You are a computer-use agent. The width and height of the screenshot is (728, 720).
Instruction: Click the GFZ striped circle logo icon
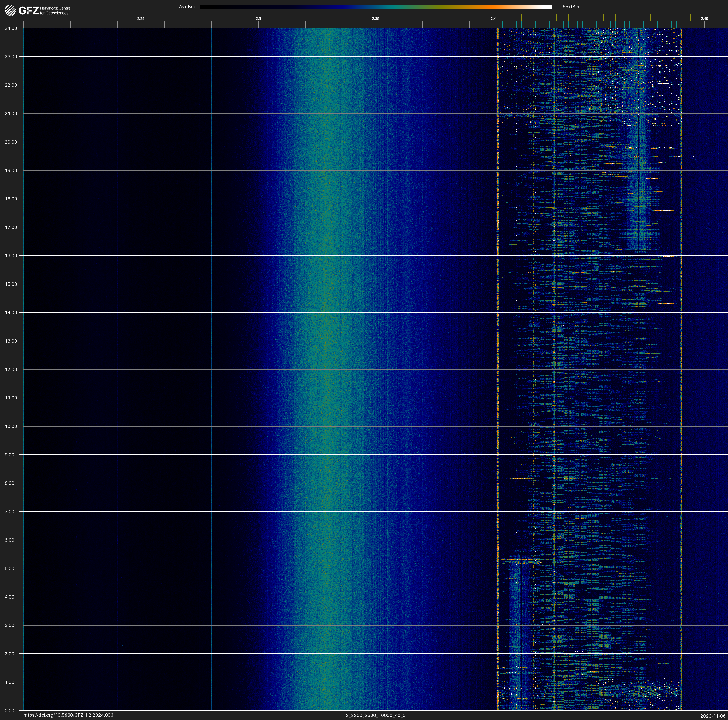(x=10, y=11)
